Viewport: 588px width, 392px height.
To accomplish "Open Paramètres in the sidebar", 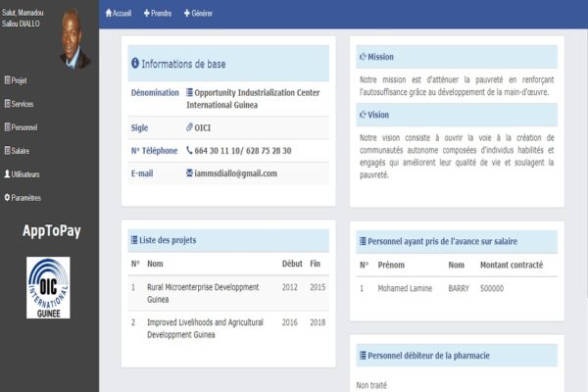I will click(23, 198).
